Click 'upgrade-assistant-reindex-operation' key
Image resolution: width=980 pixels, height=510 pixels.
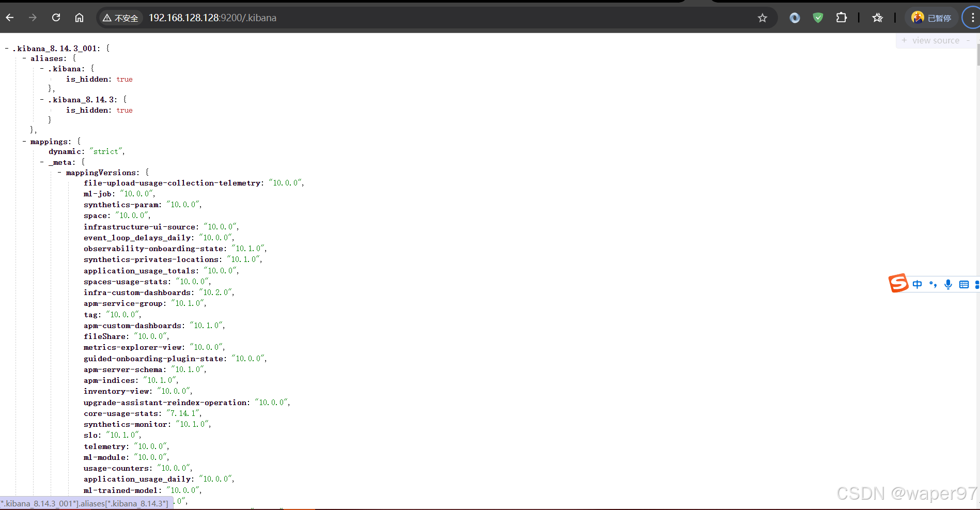tap(165, 403)
